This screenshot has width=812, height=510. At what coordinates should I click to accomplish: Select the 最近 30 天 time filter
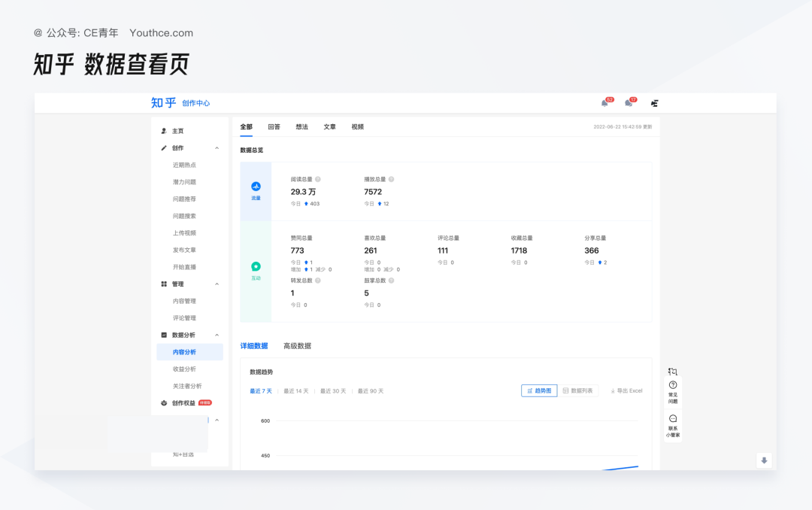[332, 390]
